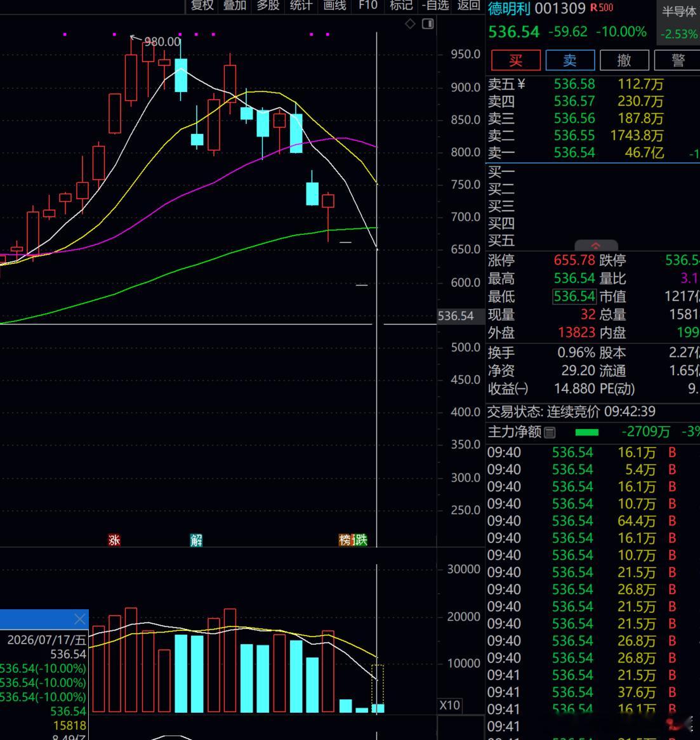
Task: Open the 主力净额 details list icon
Action: coord(550,432)
